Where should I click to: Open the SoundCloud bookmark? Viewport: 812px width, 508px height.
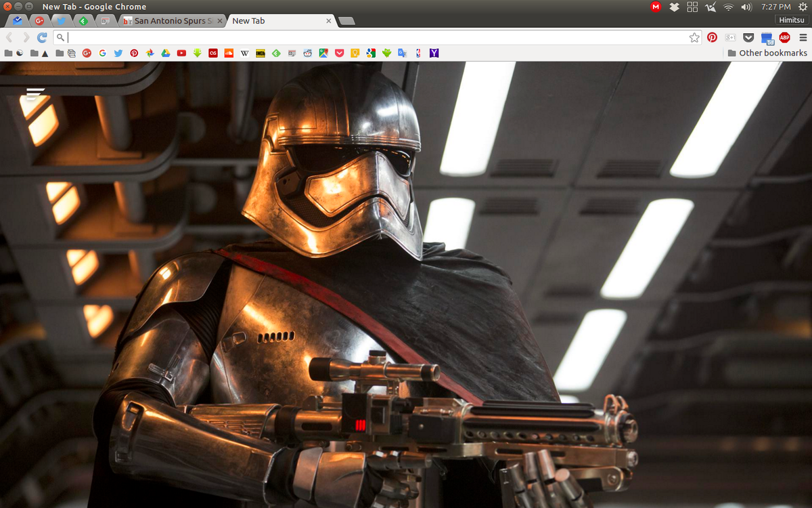tap(229, 53)
